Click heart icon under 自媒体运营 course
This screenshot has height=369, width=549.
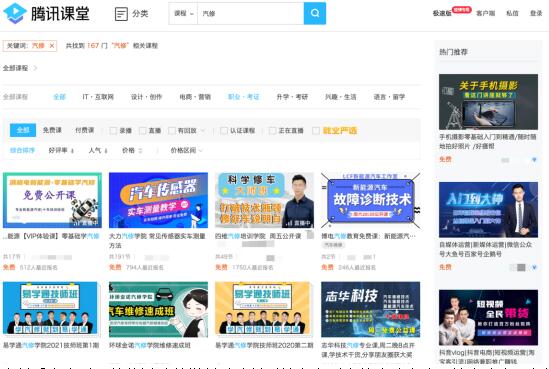tap(534, 267)
